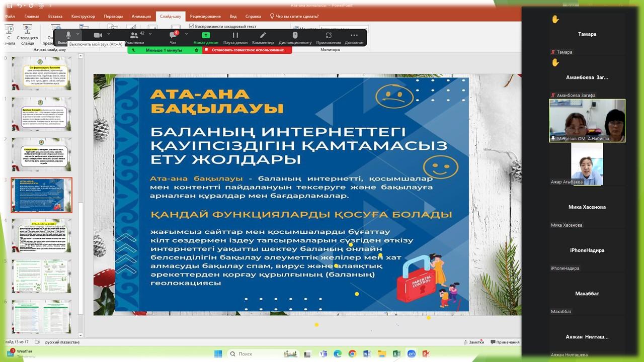Open Zoom participants list

point(134,36)
